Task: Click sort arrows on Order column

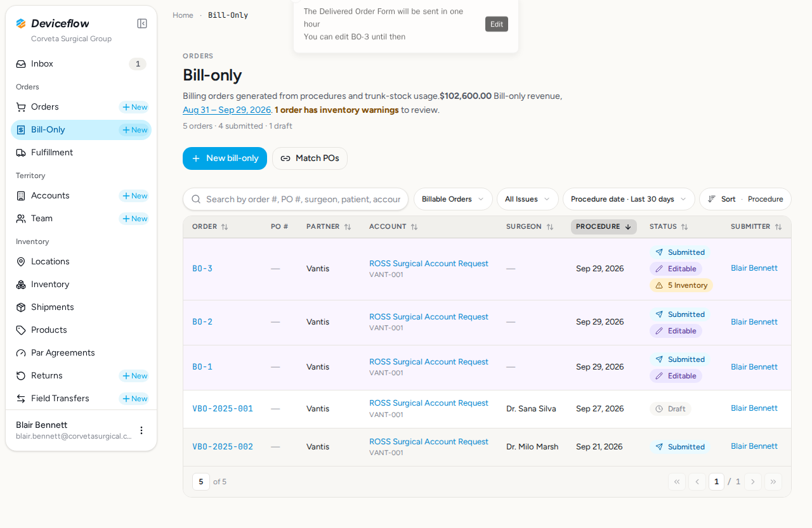Action: [225, 227]
